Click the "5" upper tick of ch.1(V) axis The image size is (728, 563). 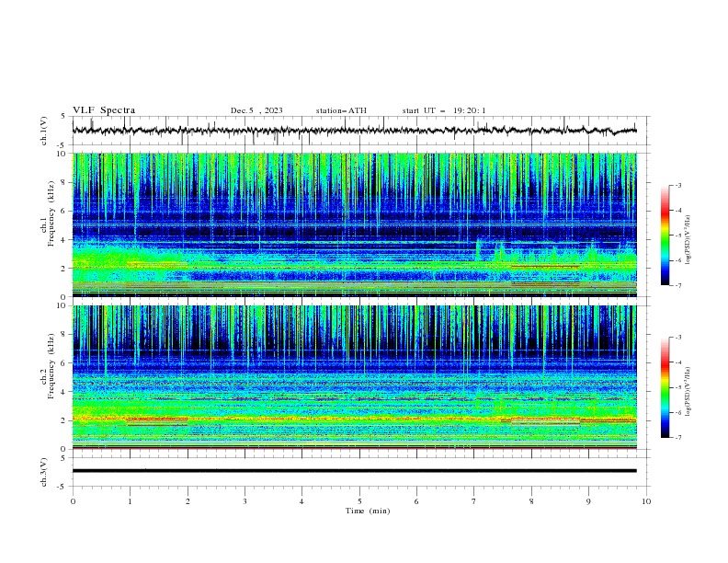pyautogui.click(x=63, y=117)
